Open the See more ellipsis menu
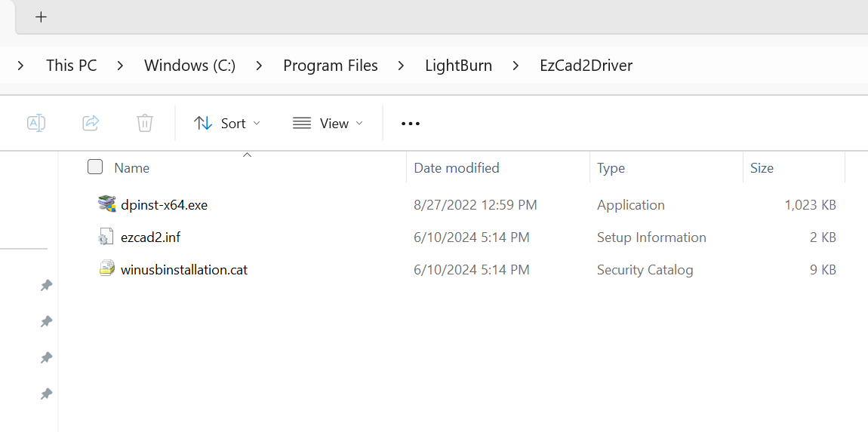The height and width of the screenshot is (432, 868). [410, 124]
